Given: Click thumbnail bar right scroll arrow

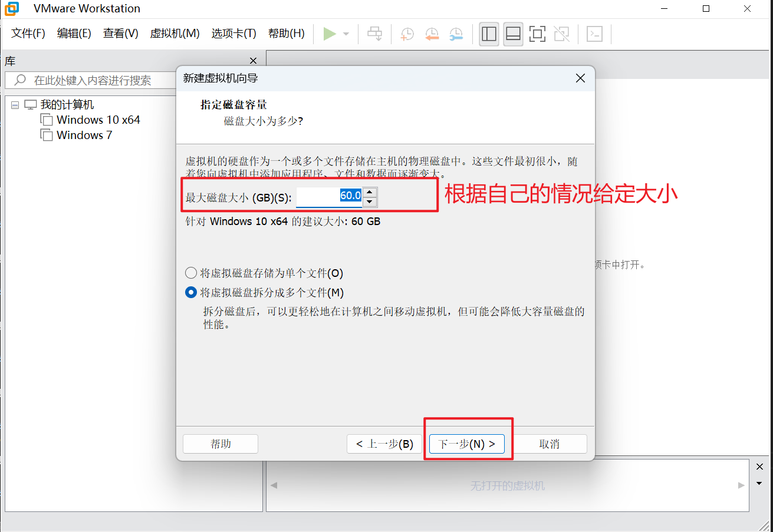Looking at the screenshot, I should (x=741, y=485).
